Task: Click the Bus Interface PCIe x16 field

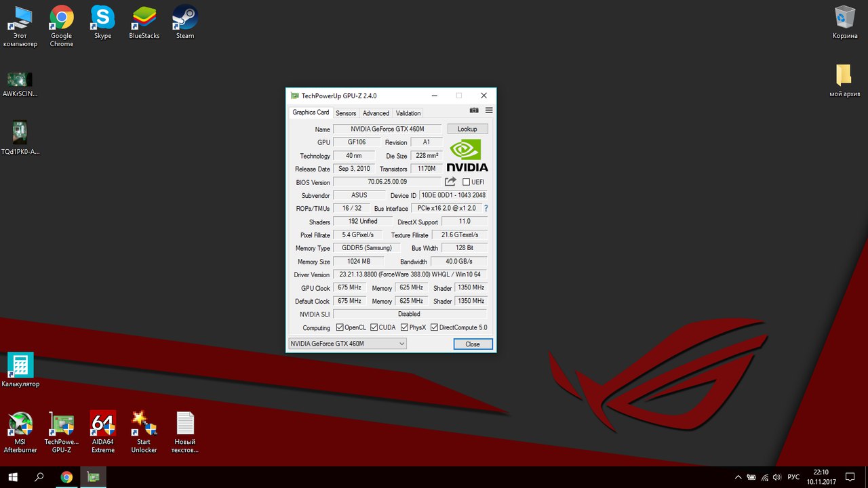Action: click(446, 208)
